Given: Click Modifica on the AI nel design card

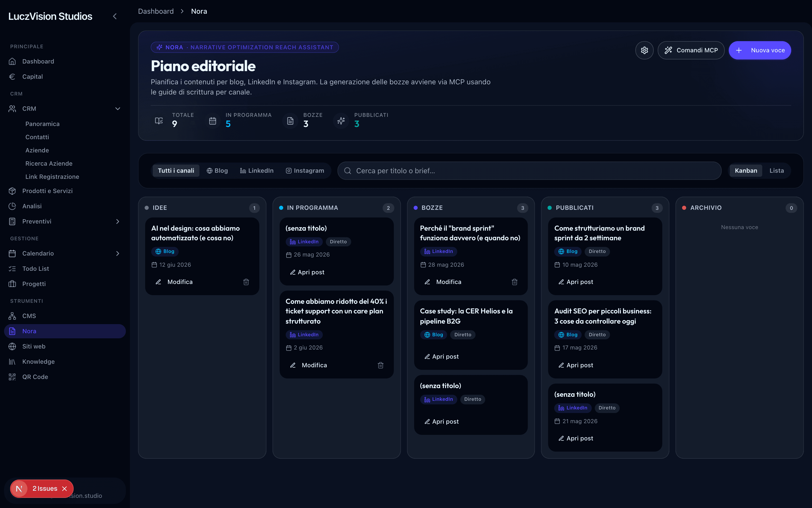Looking at the screenshot, I should tap(174, 282).
